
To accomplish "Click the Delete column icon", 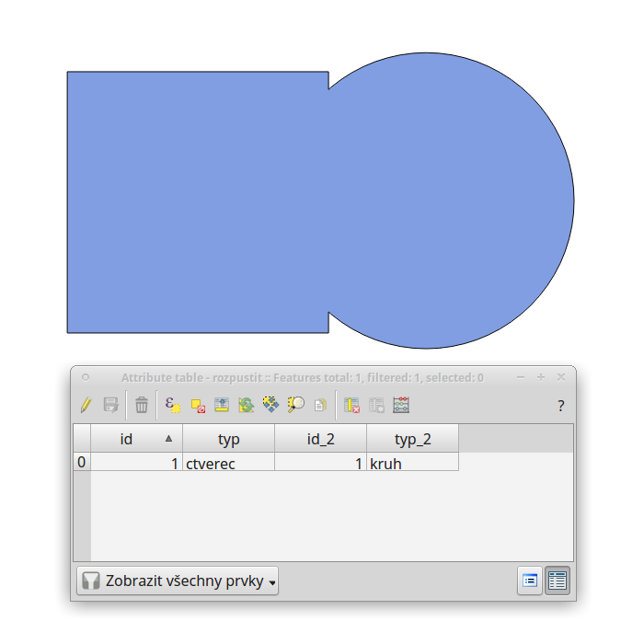I will coord(352,405).
